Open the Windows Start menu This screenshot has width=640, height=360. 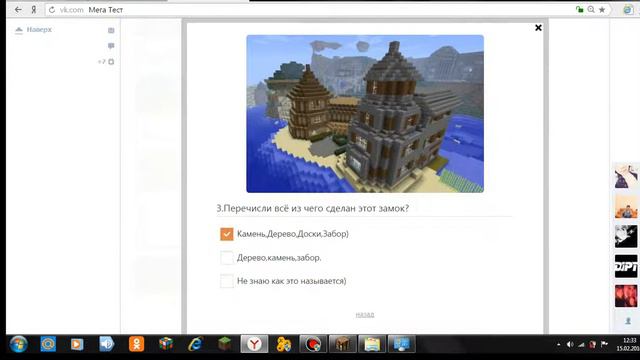coord(18,344)
